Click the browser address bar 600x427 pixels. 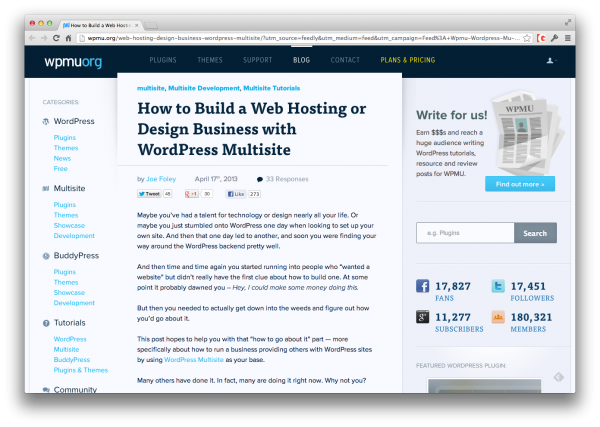coord(304,38)
